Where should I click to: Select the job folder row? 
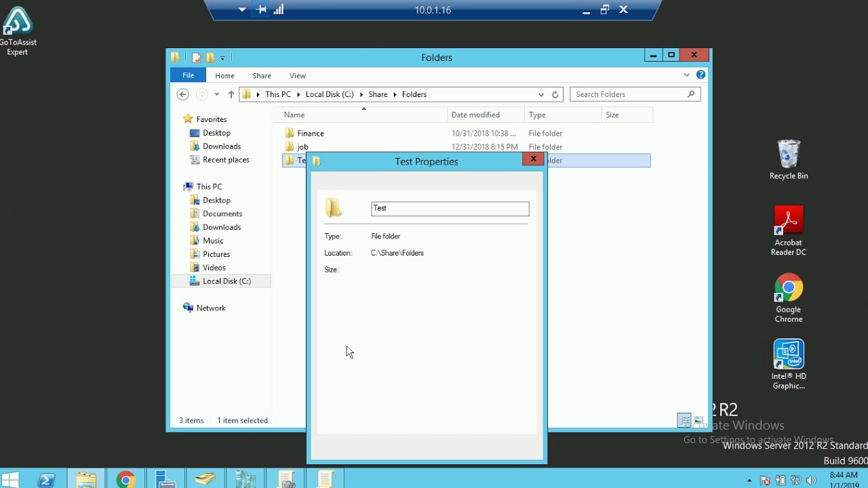(x=467, y=147)
